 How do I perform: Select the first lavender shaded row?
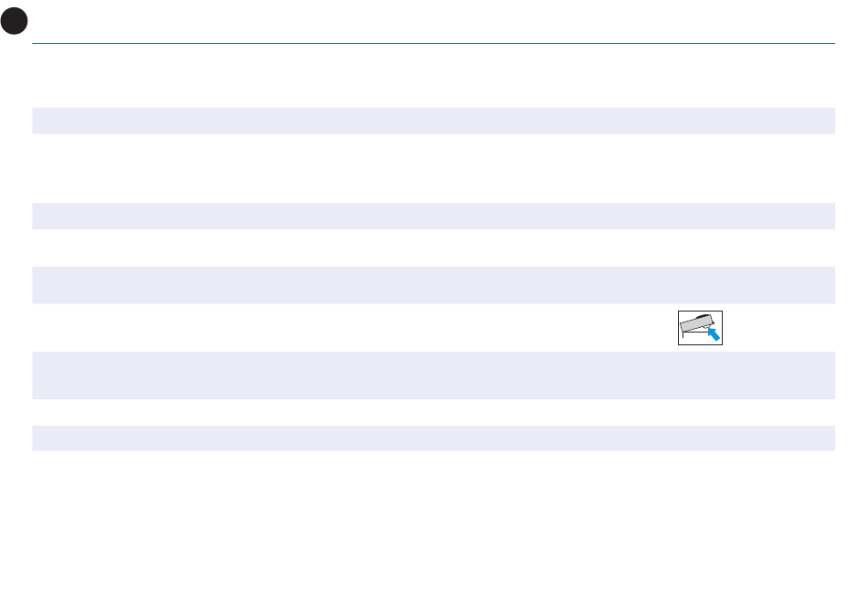tap(433, 121)
